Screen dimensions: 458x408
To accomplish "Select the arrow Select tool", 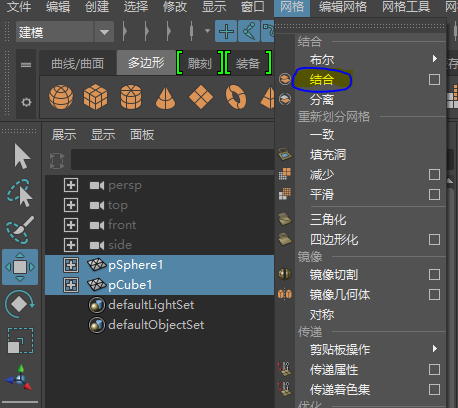I will pyautogui.click(x=22, y=156).
